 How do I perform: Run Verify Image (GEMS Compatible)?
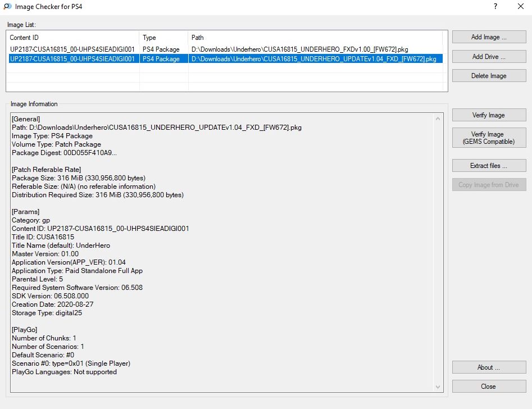(x=489, y=138)
